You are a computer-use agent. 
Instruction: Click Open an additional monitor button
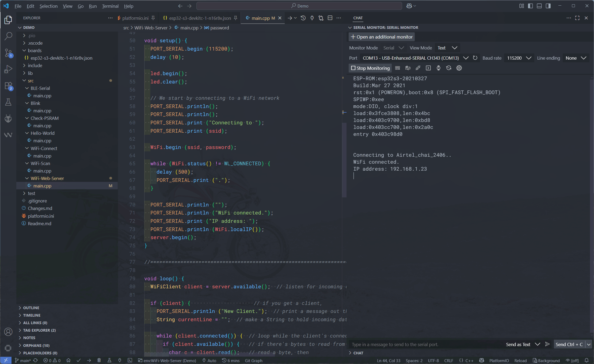click(x=382, y=37)
